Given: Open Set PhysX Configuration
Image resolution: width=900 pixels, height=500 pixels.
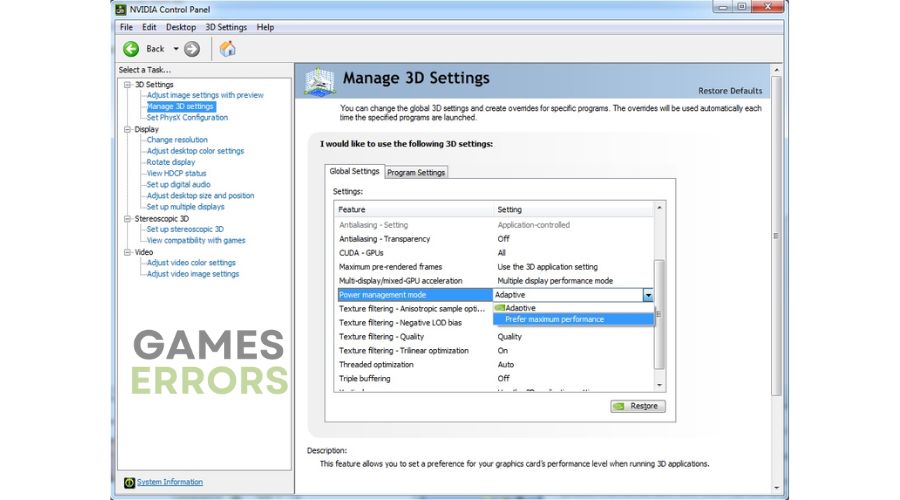Looking at the screenshot, I should tap(187, 117).
